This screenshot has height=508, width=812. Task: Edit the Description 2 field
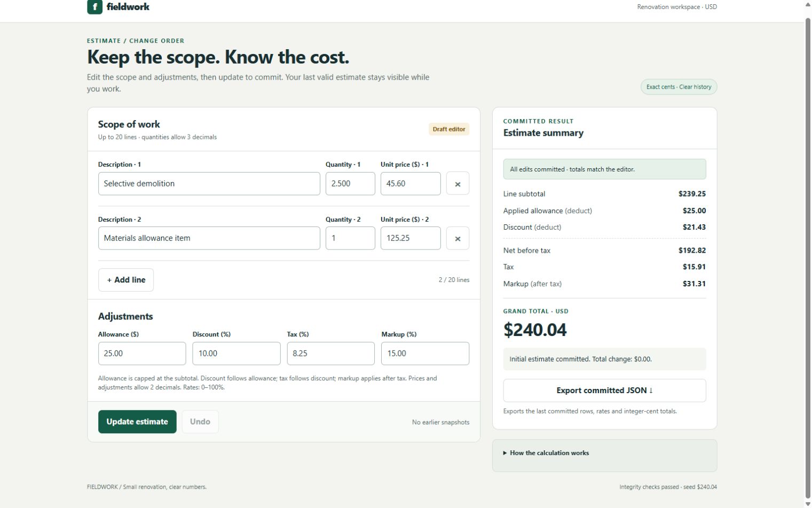coord(209,238)
